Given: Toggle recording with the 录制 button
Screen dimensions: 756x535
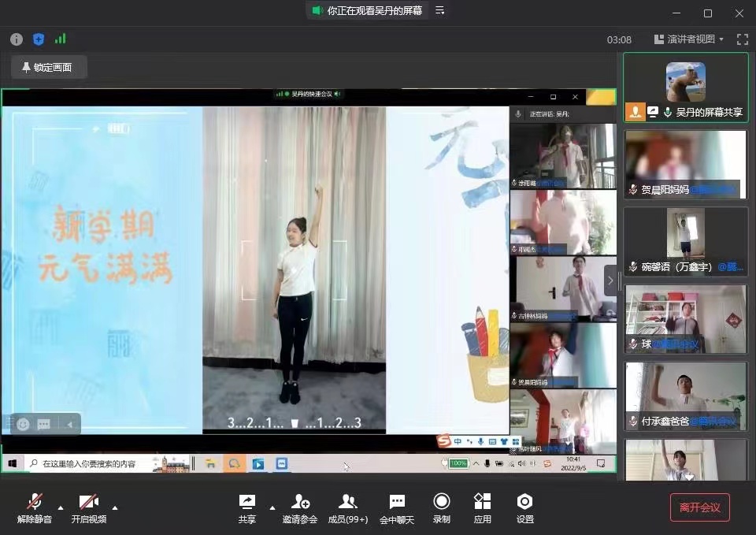Looking at the screenshot, I should [x=442, y=502].
